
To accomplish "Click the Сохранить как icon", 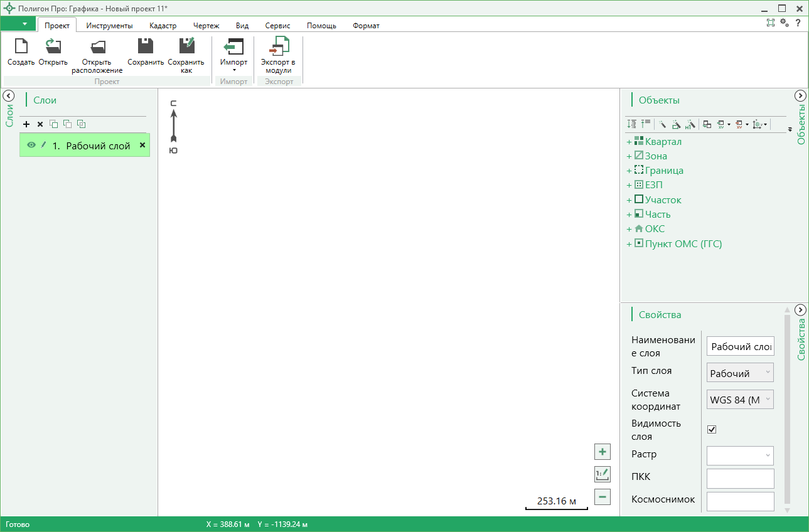I will point(186,46).
